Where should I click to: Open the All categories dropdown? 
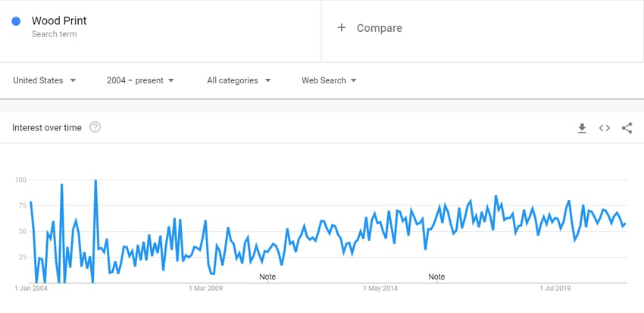[239, 80]
